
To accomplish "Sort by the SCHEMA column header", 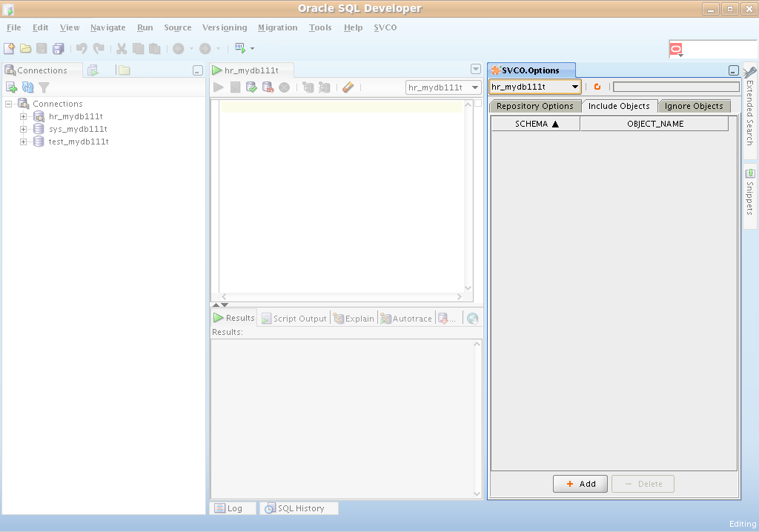I will tap(536, 124).
